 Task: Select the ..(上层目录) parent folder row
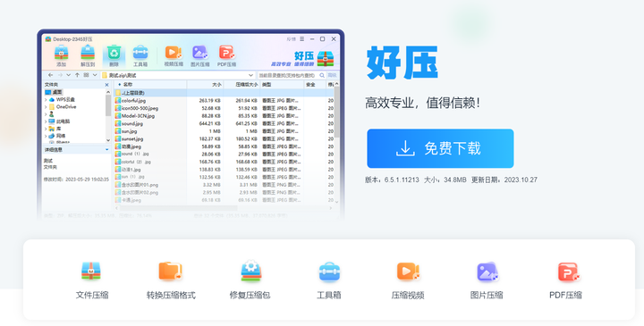[224, 93]
